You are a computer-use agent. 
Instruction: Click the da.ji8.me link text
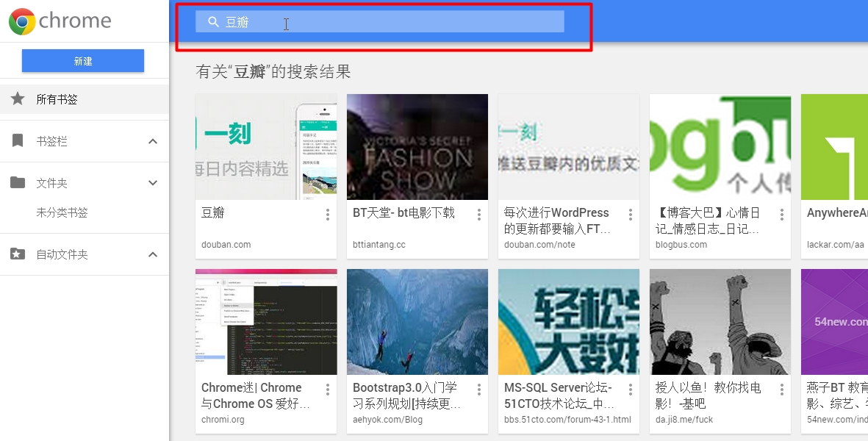pos(684,420)
